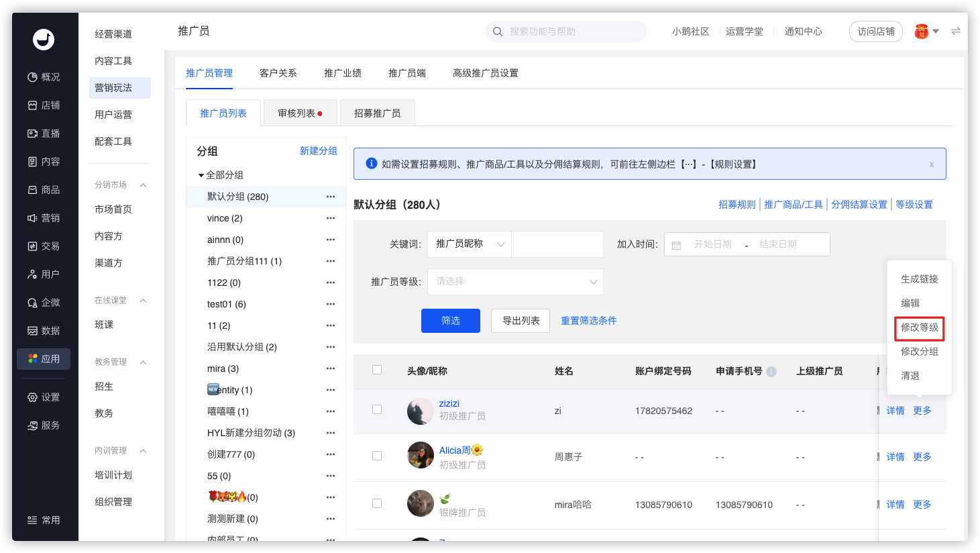Screen dimensions: 980x553
Task: Click the collapse arrows icon at top right
Action: pos(956,31)
